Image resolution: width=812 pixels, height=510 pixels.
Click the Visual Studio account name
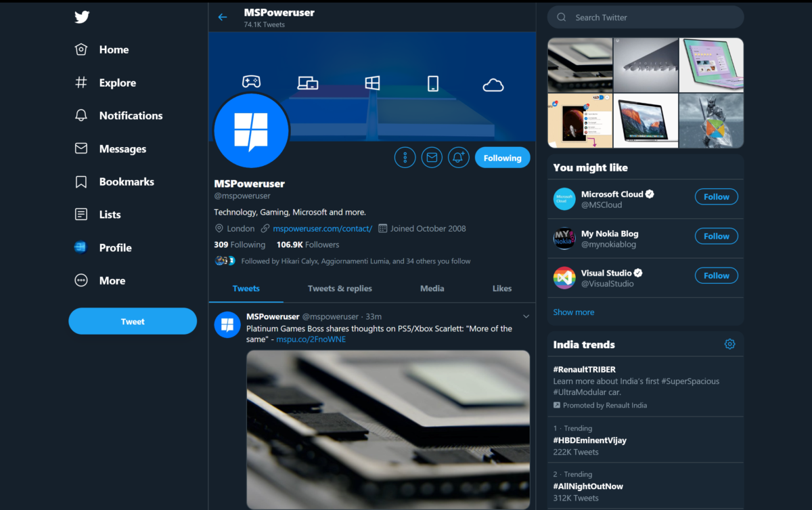pos(606,273)
